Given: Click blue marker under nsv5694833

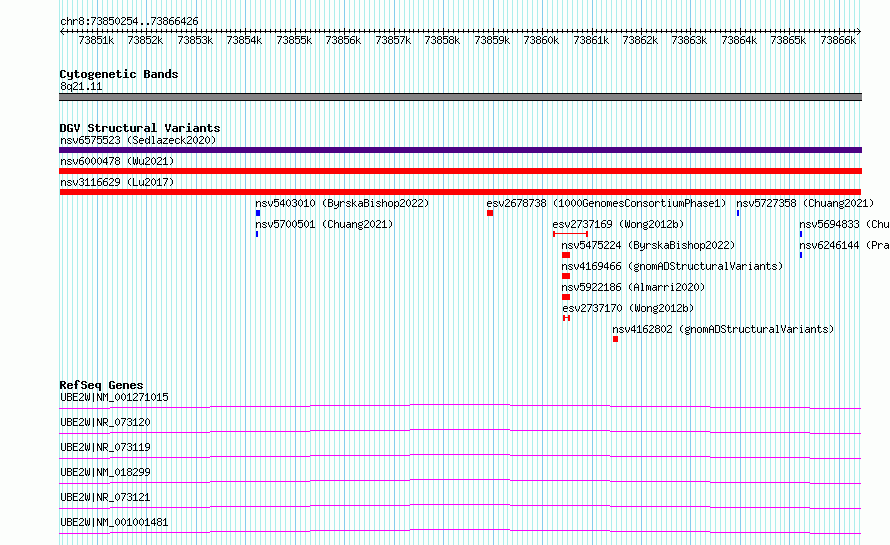Looking at the screenshot, I should pos(801,234).
